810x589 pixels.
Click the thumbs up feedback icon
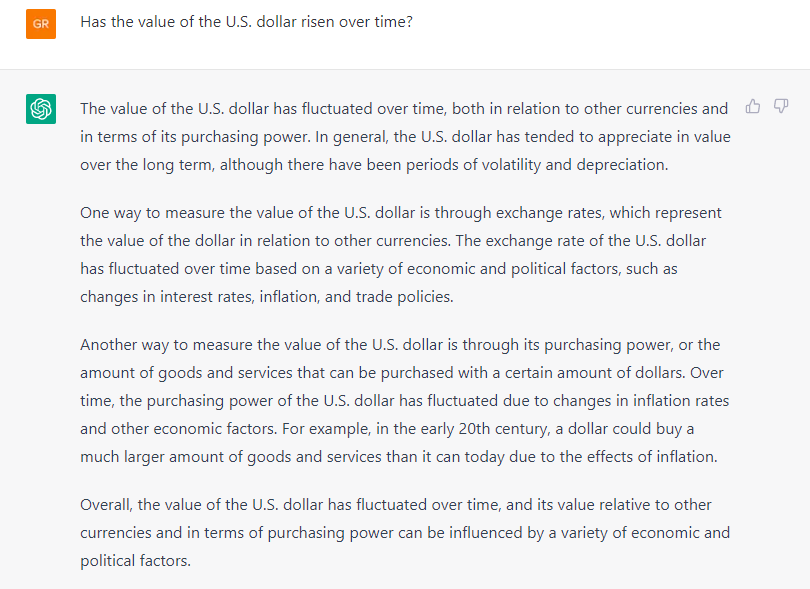pyautogui.click(x=753, y=106)
